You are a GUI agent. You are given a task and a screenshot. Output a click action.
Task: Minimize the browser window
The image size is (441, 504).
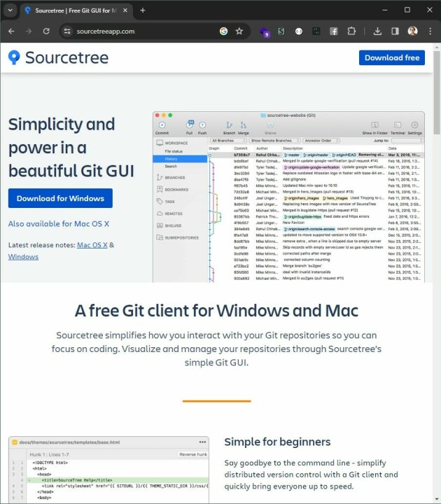[385, 10]
